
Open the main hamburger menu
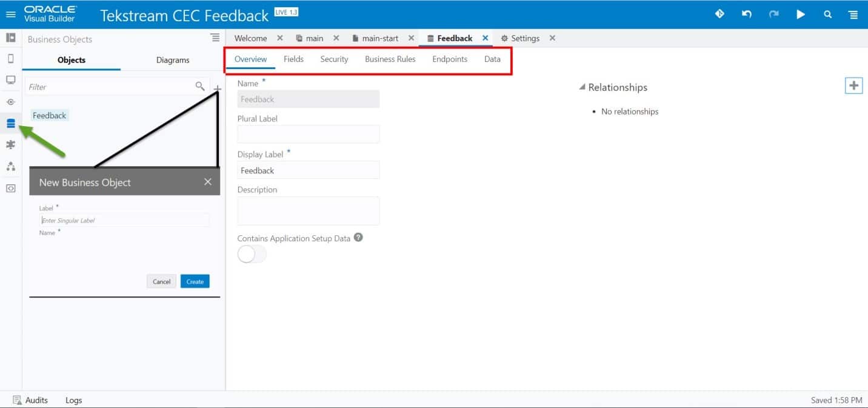click(x=11, y=14)
